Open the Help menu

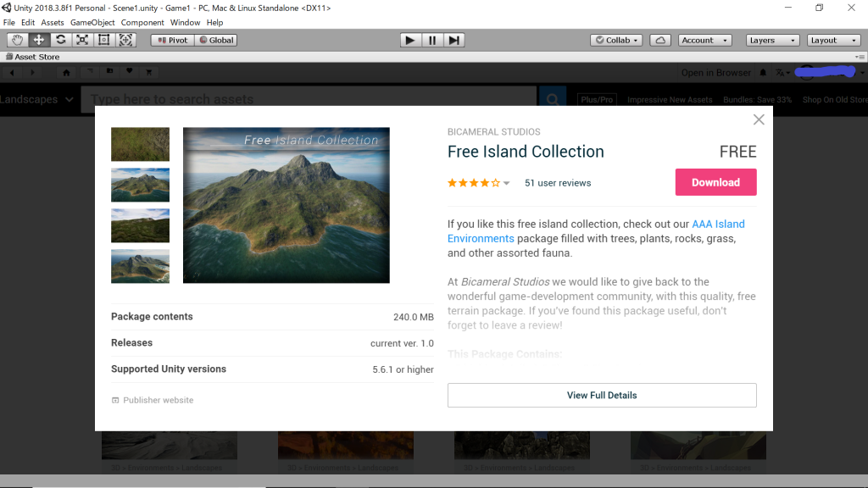pos(214,23)
